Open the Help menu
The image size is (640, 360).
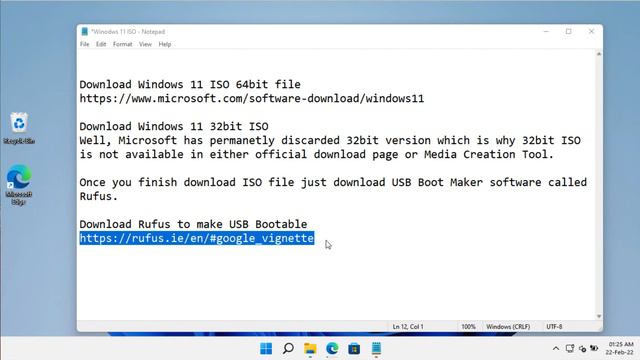click(165, 44)
